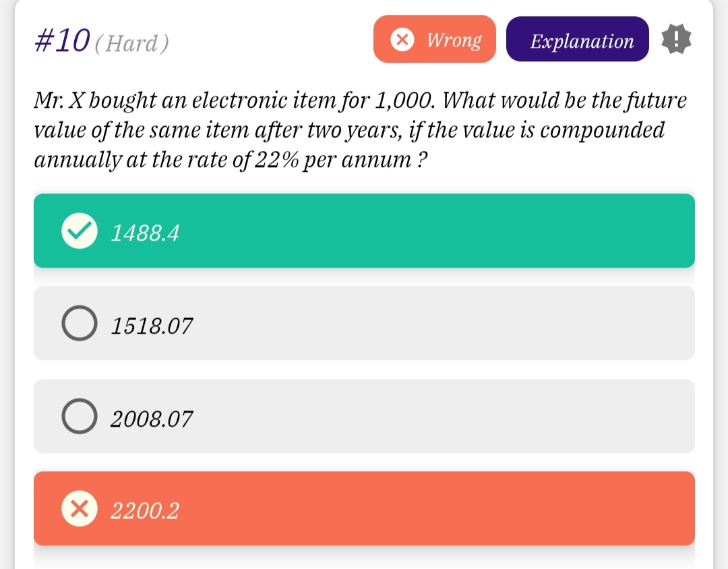Click the word Wrong in the badge
This screenshot has width=728, height=569.
pyautogui.click(x=454, y=40)
